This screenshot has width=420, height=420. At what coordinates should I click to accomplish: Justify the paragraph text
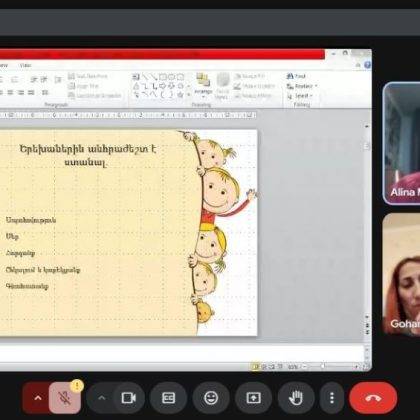click(x=31, y=92)
